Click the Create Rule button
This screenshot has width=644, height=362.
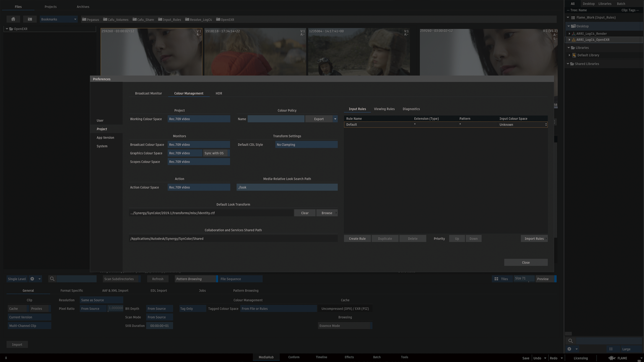(357, 239)
